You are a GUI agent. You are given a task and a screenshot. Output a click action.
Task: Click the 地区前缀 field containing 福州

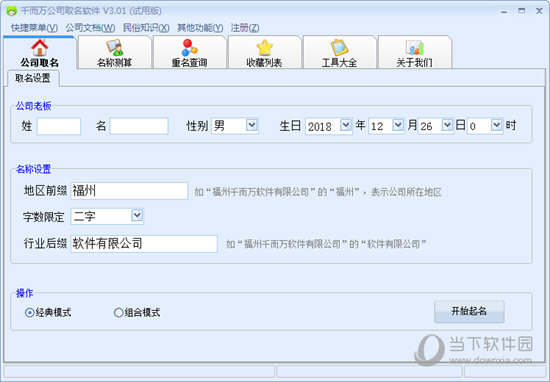click(x=129, y=191)
